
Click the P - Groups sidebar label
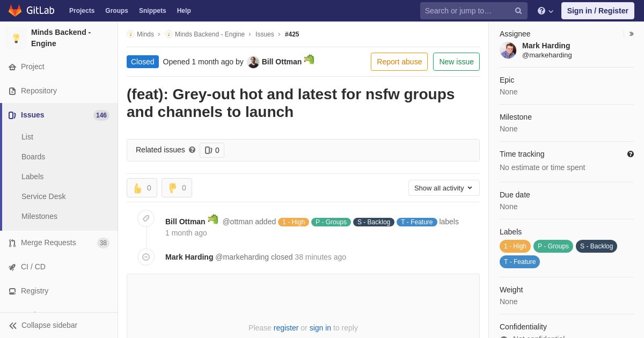553,246
